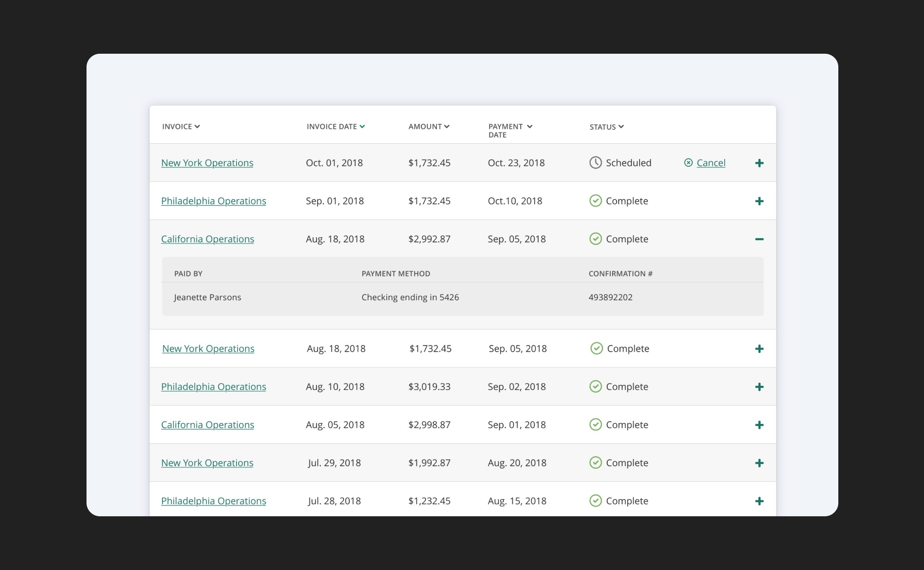Screen dimensions: 924x570
Task: Sort by the Payment Date column header
Action: [510, 130]
